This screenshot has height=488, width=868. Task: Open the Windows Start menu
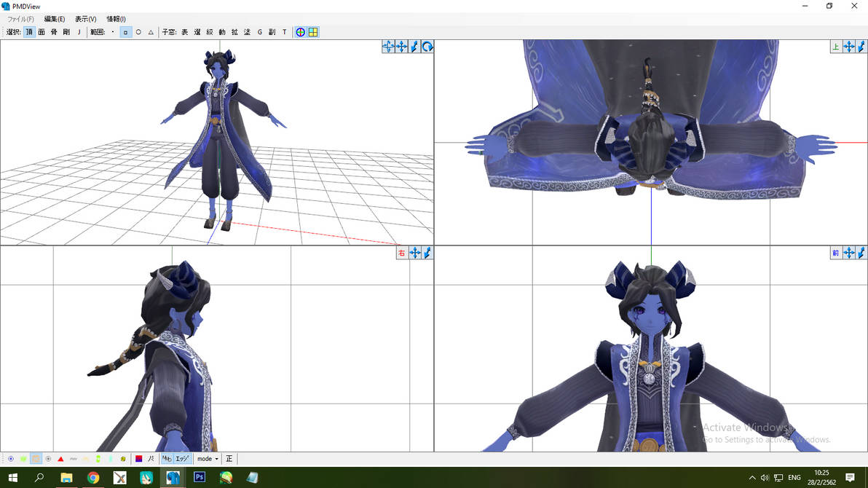point(13,477)
